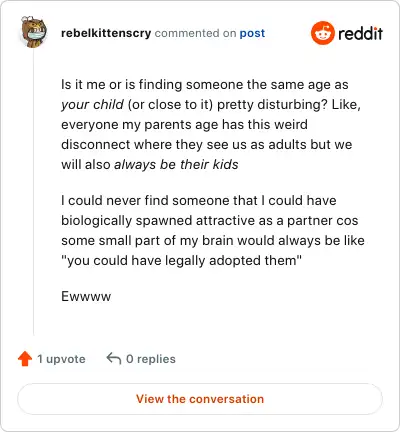Click the italic 'your child' text
Image resolution: width=400 pixels, height=432 pixels.
pos(92,105)
